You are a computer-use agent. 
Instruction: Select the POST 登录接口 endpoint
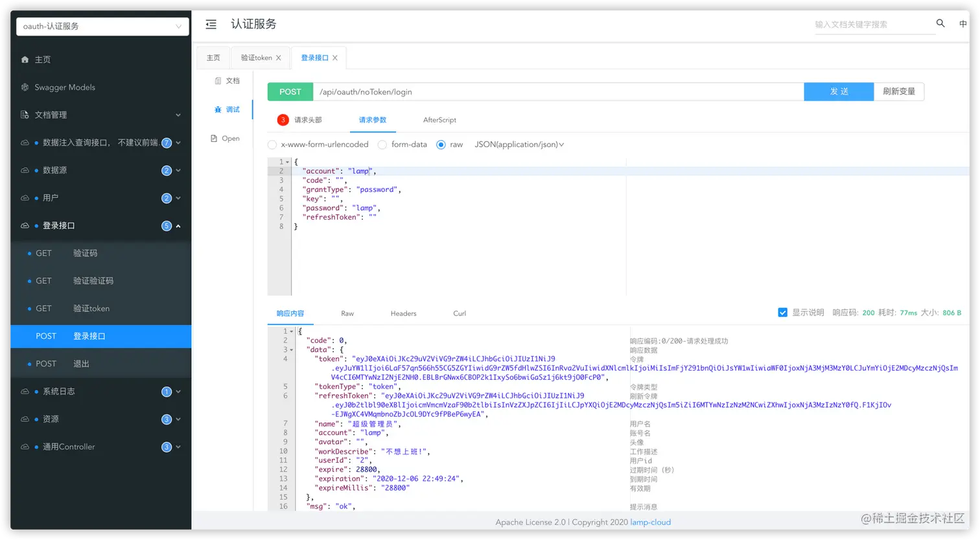coord(101,336)
